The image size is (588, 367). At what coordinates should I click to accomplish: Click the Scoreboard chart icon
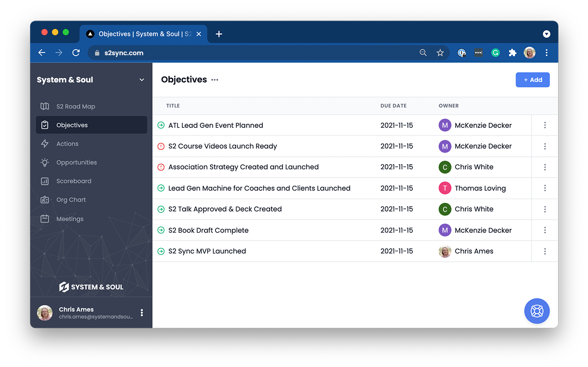click(x=45, y=181)
